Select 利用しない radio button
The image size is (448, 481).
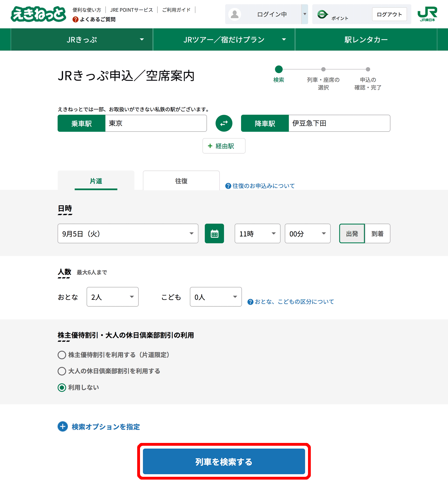pyautogui.click(x=62, y=388)
